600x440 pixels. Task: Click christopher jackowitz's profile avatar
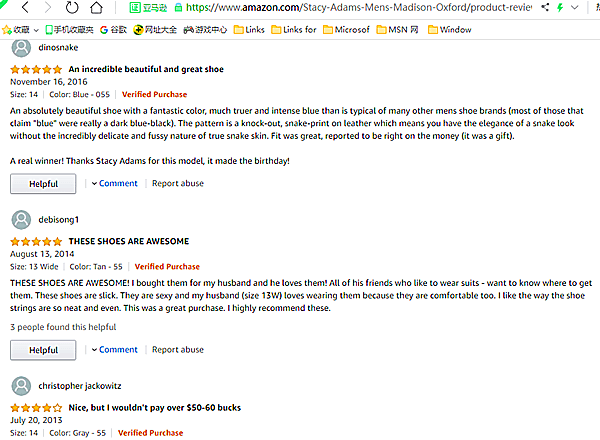click(x=20, y=385)
